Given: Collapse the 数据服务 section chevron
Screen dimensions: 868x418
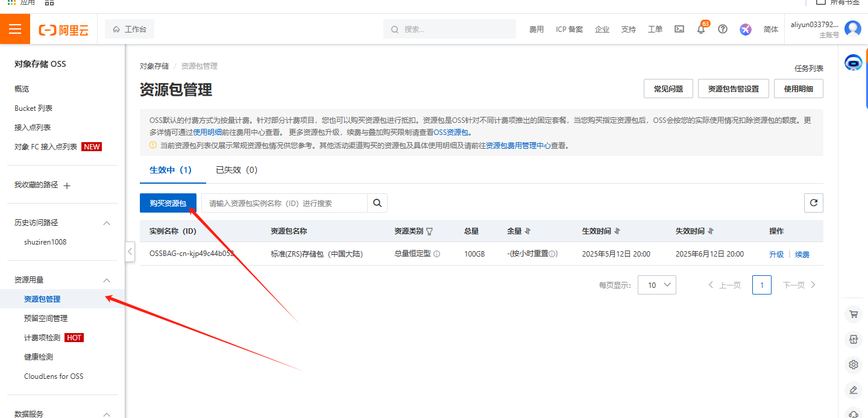Looking at the screenshot, I should coord(107,414).
